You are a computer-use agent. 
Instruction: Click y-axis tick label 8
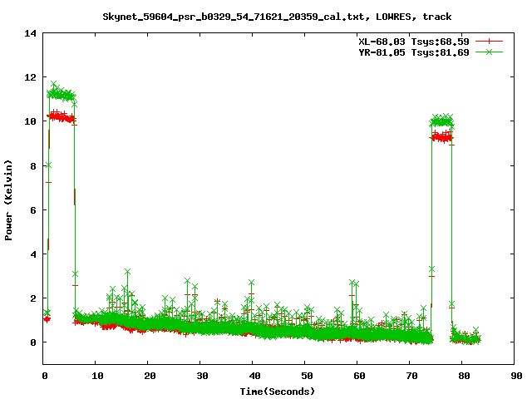click(33, 166)
